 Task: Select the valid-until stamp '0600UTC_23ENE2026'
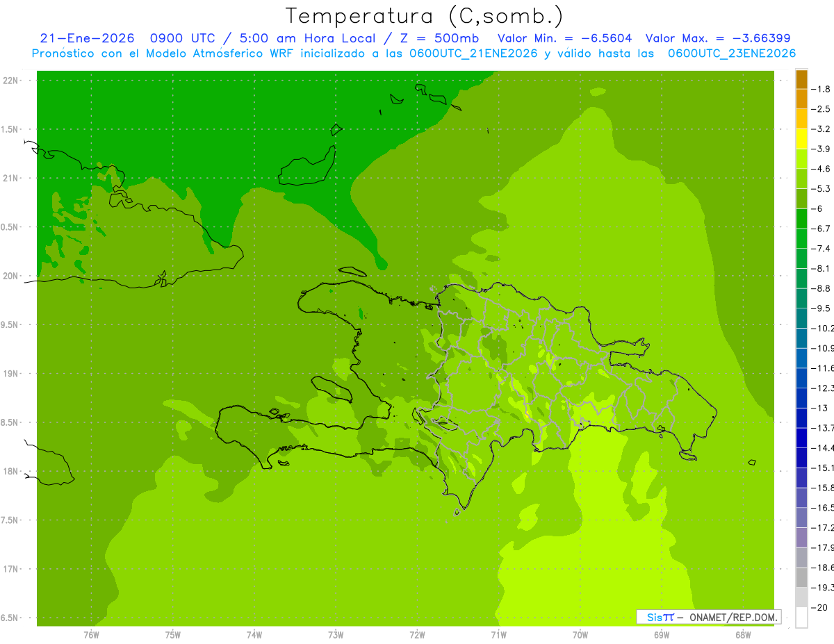pyautogui.click(x=731, y=53)
